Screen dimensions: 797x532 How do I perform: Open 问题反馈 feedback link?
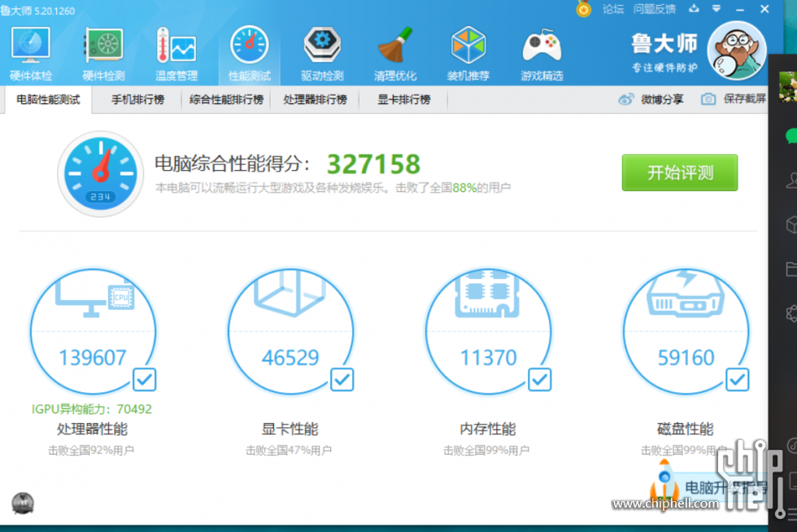point(654,9)
